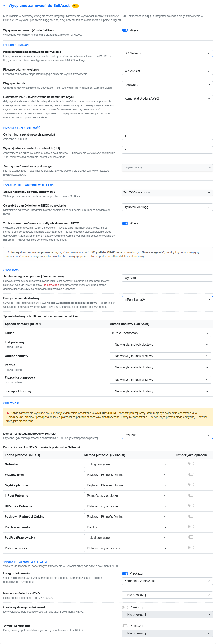Expand the Wybierz statusy multiselect
The height and width of the screenshot is (644, 216).
[167, 168]
